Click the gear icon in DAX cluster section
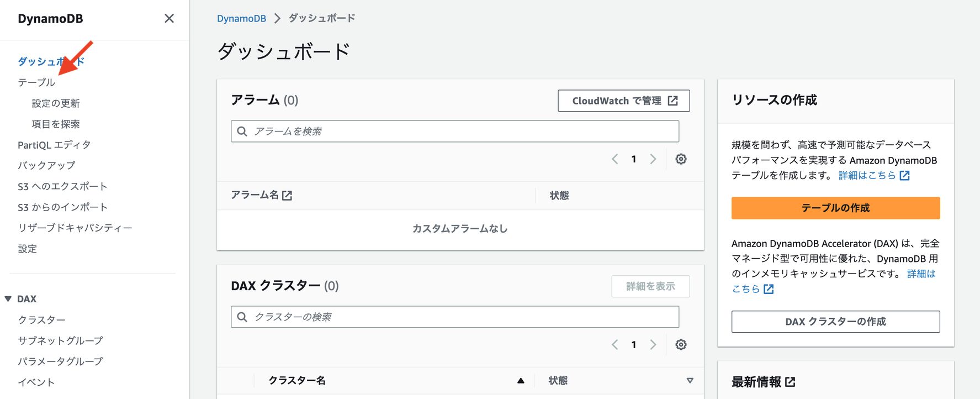 [681, 344]
